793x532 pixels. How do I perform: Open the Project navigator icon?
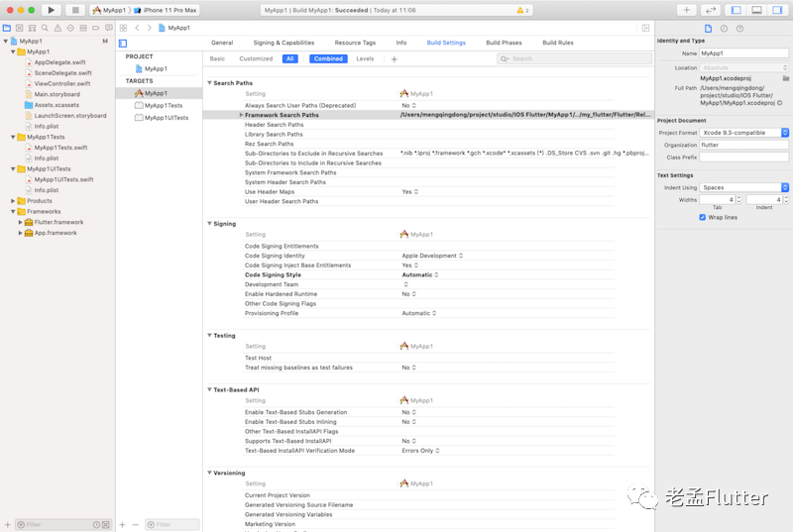point(7,28)
